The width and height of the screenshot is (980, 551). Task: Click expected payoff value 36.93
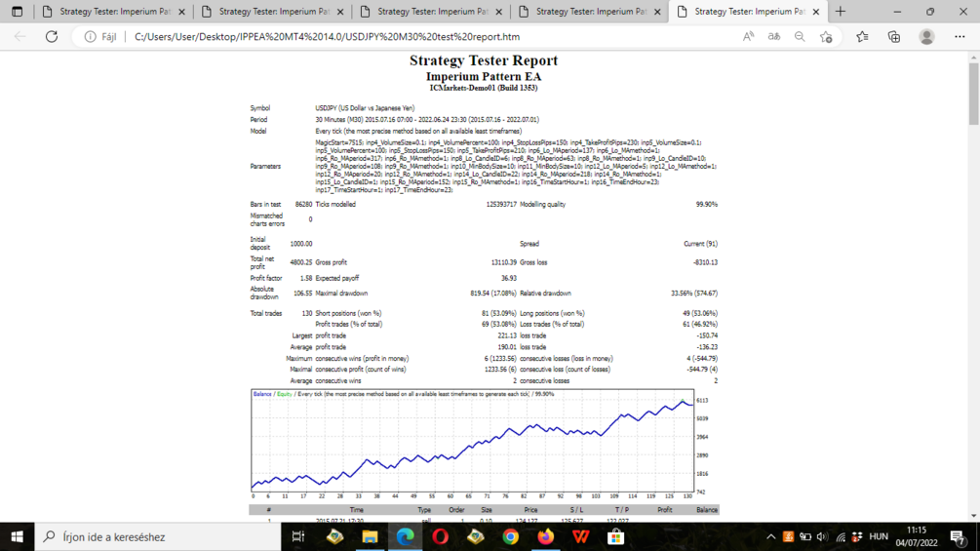(509, 278)
